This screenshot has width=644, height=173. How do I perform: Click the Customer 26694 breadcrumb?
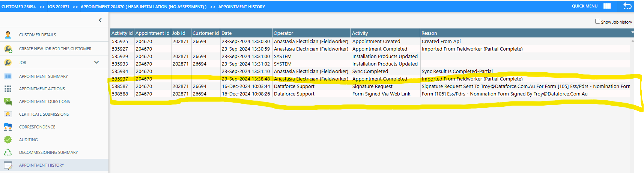pos(19,7)
